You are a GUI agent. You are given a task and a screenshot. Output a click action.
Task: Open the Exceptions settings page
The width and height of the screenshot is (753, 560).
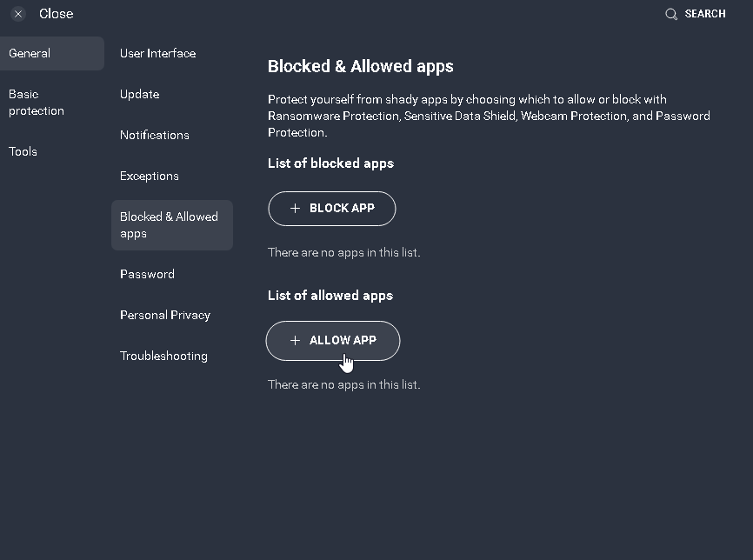150,176
